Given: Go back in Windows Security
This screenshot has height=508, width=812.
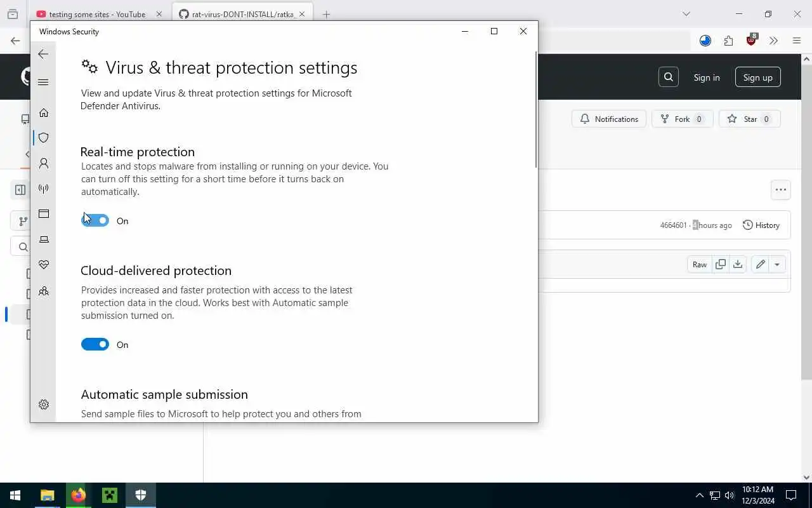Looking at the screenshot, I should (x=43, y=55).
